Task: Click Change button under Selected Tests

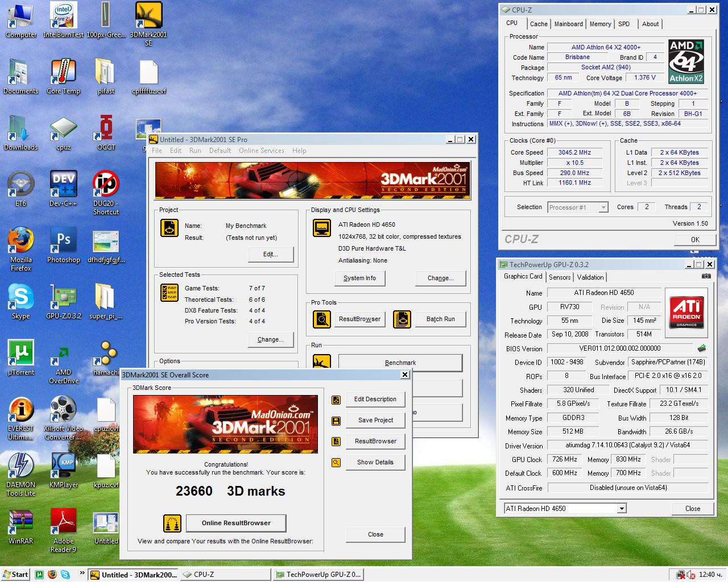Action: (x=271, y=339)
